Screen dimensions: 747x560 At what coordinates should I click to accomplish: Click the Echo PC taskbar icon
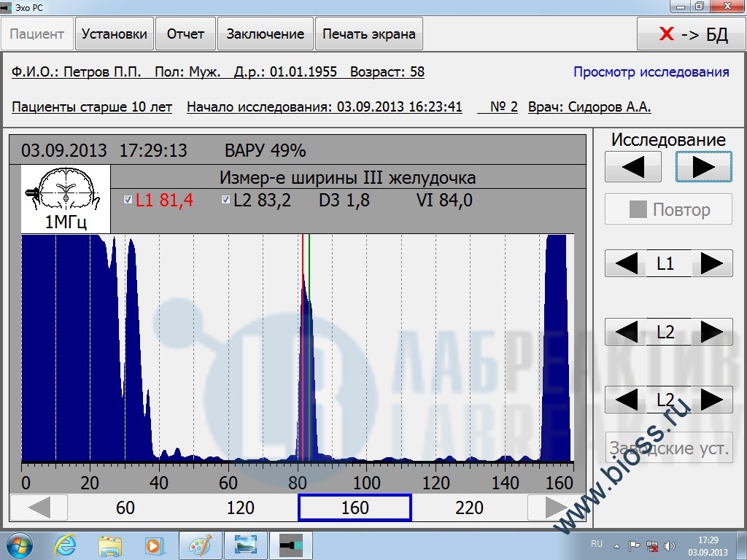(x=291, y=545)
